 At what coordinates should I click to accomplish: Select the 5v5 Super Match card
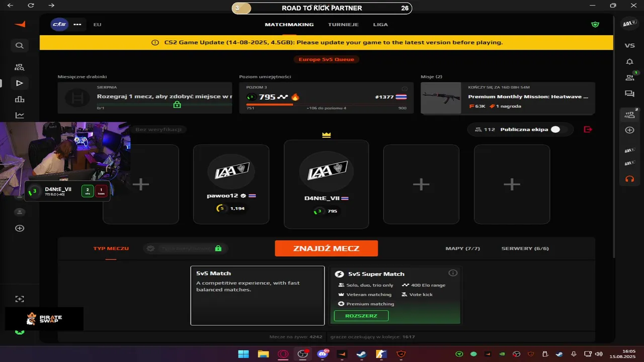(395, 296)
